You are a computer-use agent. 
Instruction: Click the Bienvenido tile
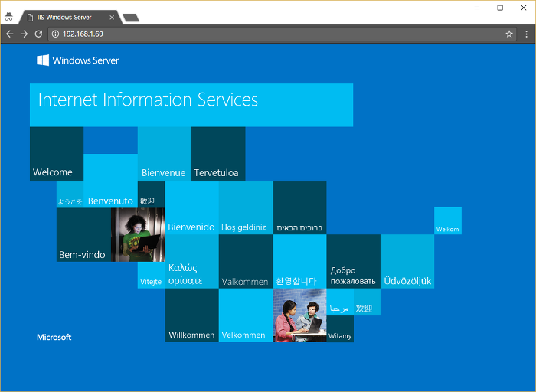[191, 207]
